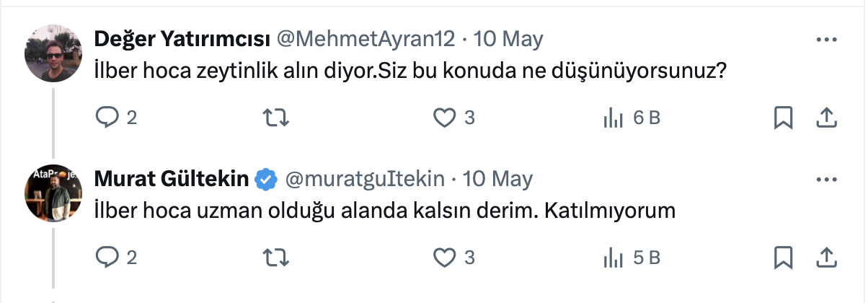Reply to Değer Yatırımcısı's tweet
This screenshot has height=303, width=868.
click(x=106, y=118)
